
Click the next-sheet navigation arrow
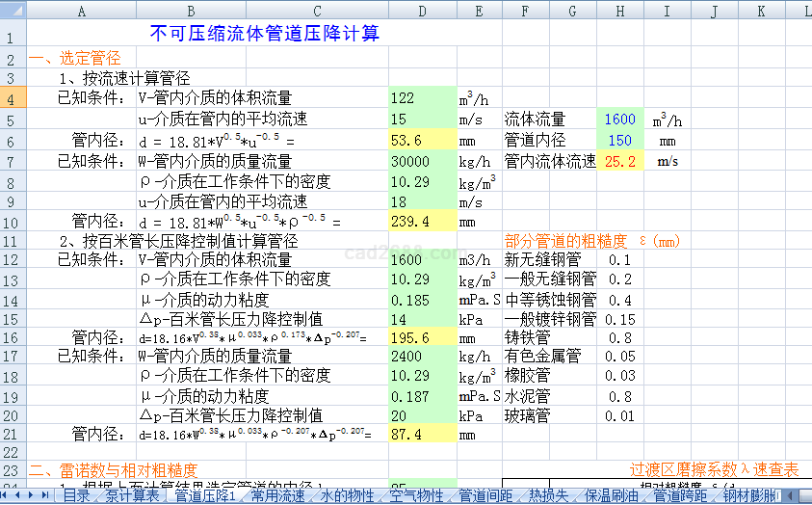(x=33, y=495)
